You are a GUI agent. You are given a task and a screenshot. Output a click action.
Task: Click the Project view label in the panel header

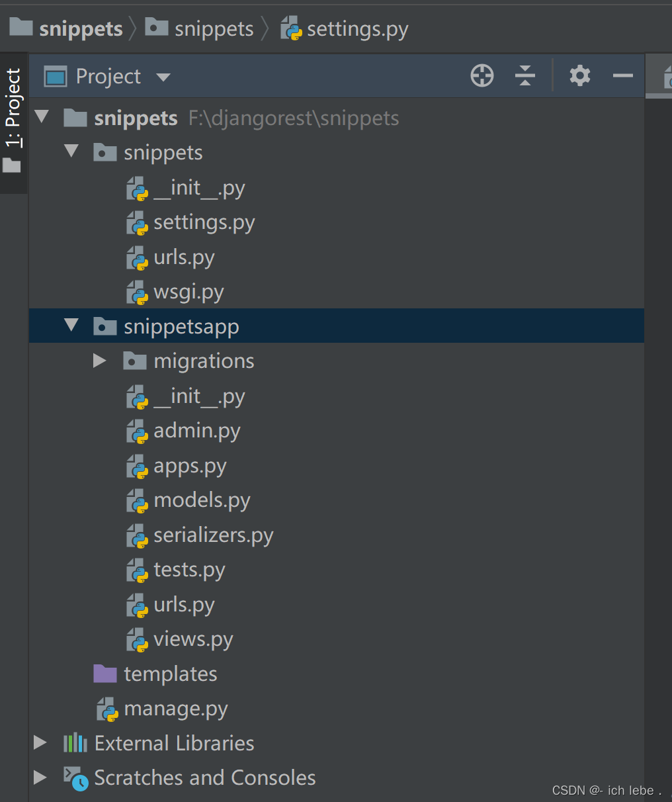108,77
